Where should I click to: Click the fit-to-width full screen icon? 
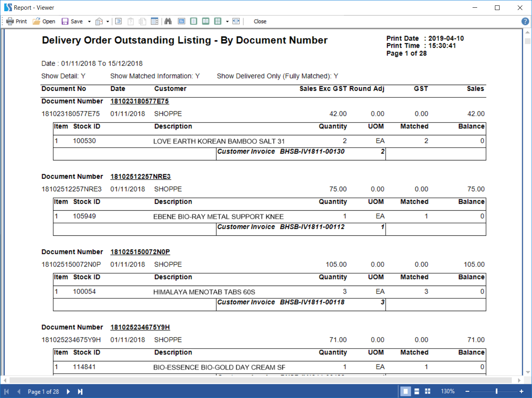[x=236, y=21]
